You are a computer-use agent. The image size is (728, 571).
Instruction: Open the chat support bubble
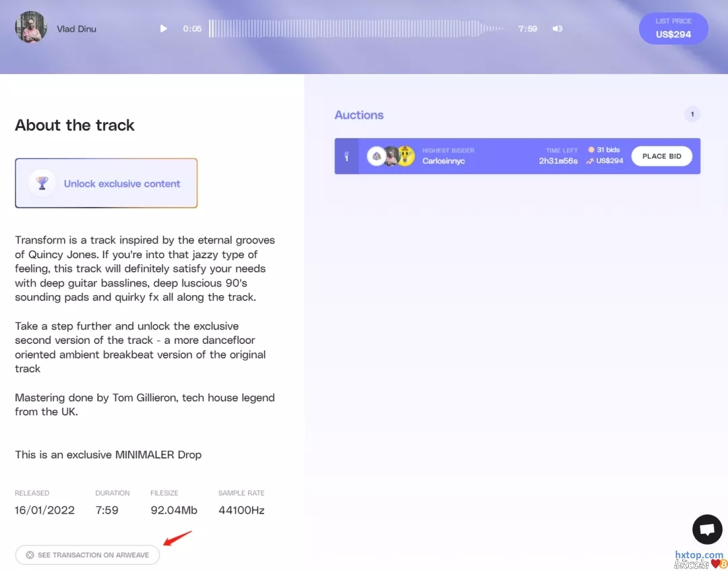tap(707, 530)
